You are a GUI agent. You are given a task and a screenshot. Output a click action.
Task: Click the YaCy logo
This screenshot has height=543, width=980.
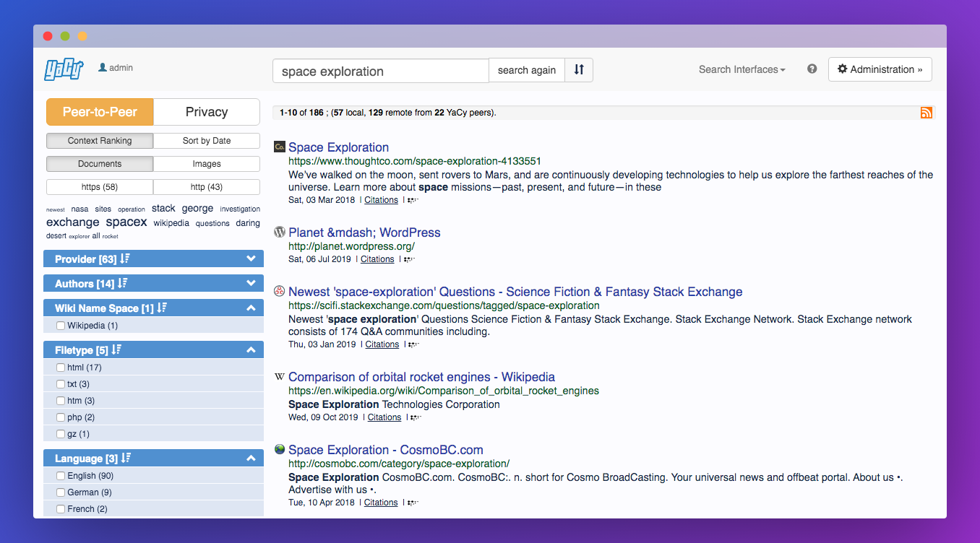click(64, 69)
